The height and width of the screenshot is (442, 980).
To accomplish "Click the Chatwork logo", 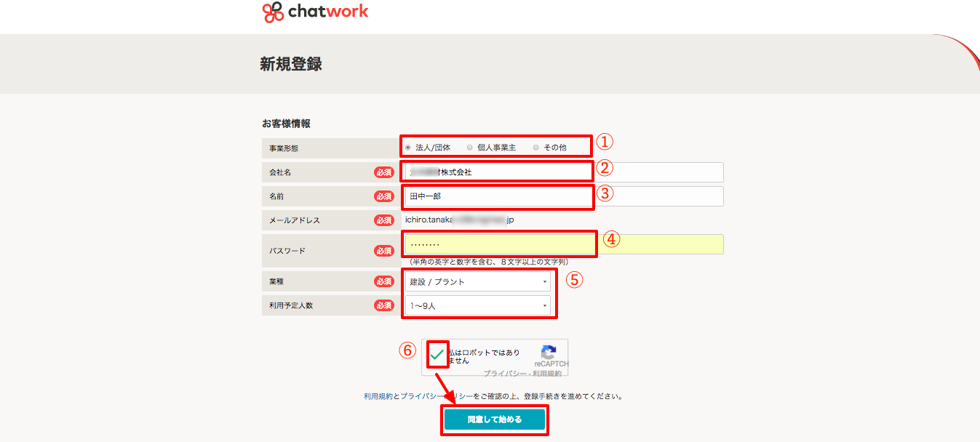I will 315,12.
